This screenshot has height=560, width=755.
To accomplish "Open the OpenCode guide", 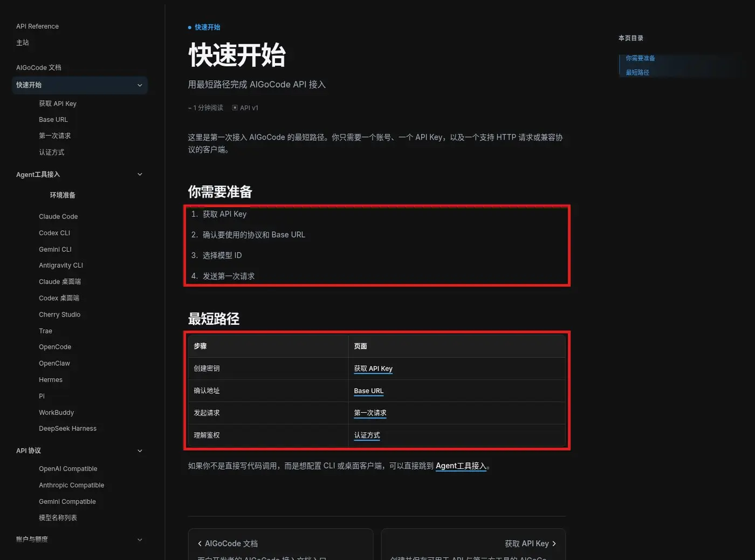I will tap(55, 347).
